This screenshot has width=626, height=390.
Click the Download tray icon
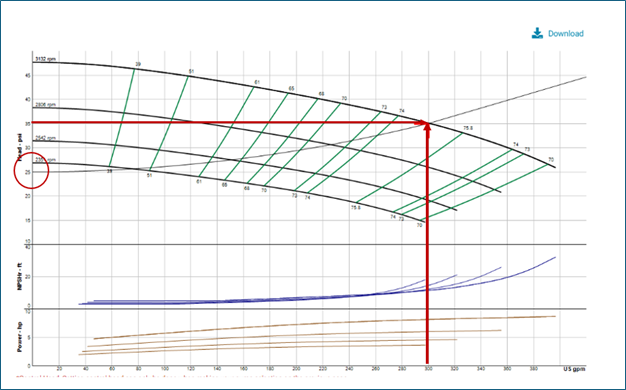537,33
